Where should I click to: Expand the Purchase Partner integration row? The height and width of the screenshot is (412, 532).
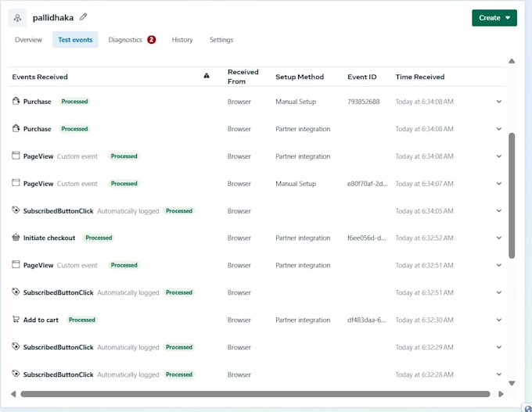coord(499,129)
